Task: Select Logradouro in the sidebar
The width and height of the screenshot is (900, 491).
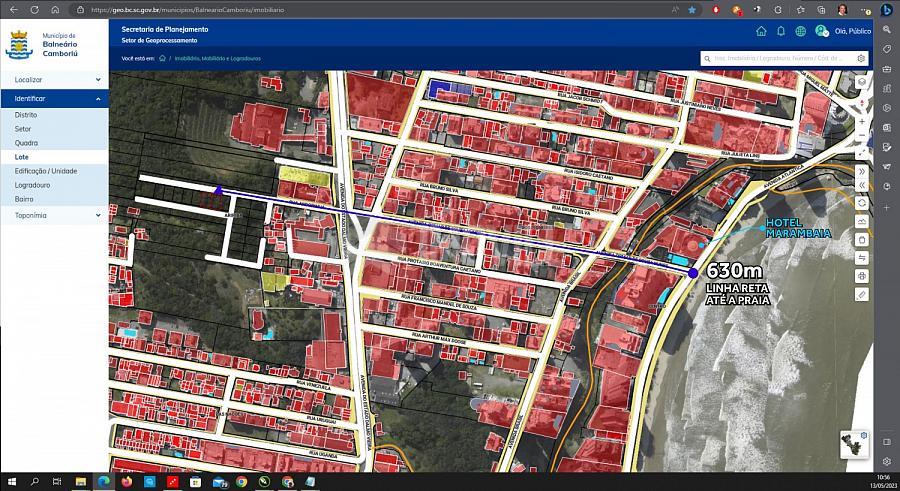Action: [33, 185]
